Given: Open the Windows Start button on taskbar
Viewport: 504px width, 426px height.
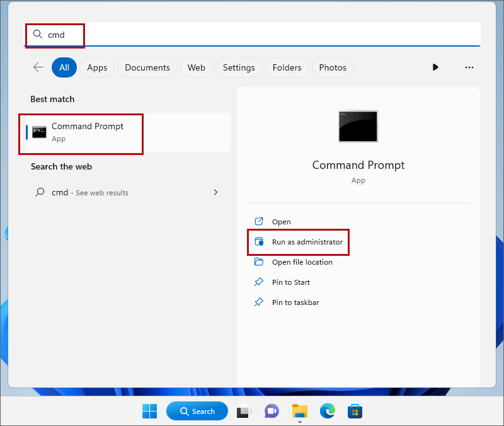Looking at the screenshot, I should click(x=149, y=412).
